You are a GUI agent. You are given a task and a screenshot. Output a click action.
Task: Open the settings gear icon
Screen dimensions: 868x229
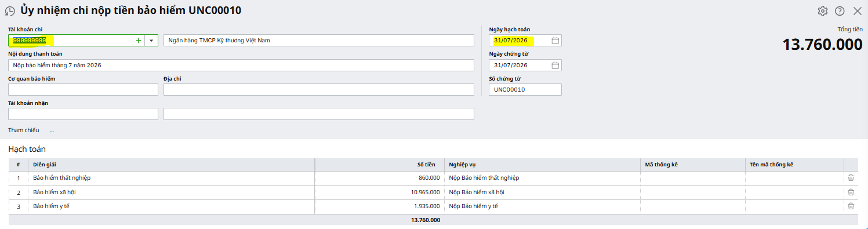coord(822,11)
